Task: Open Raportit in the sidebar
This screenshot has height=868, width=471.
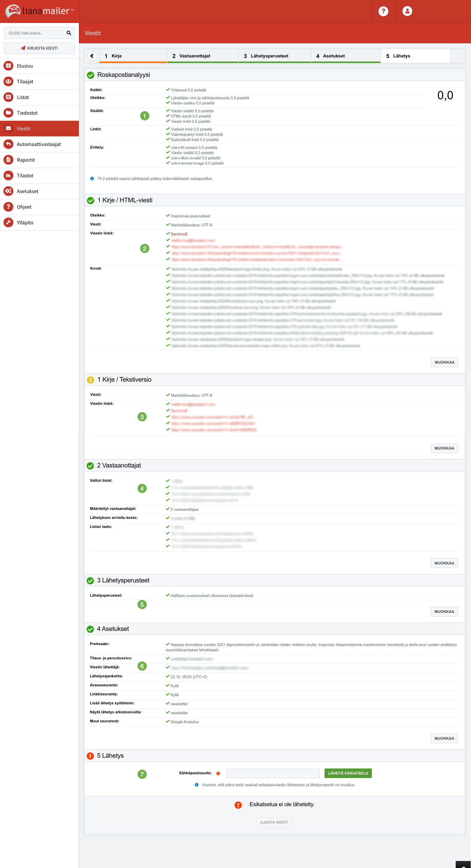Action: point(39,160)
